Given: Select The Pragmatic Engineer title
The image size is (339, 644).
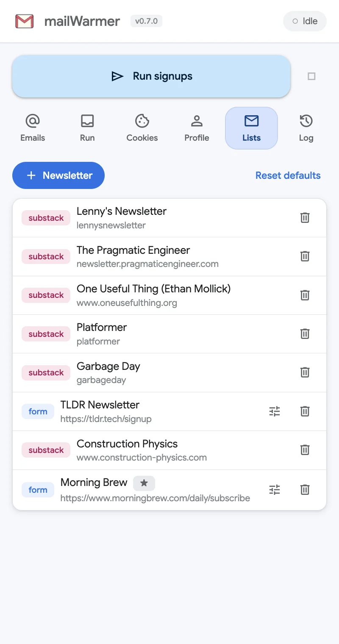Looking at the screenshot, I should 133,250.
